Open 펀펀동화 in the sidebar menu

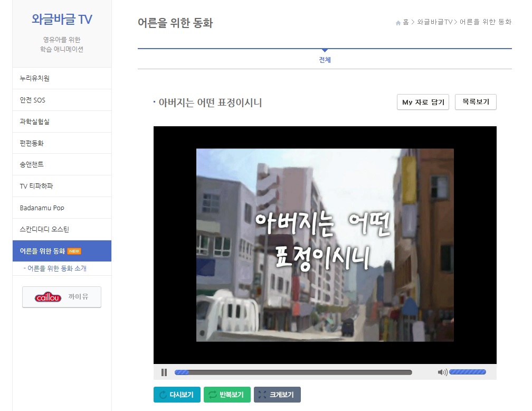point(62,143)
